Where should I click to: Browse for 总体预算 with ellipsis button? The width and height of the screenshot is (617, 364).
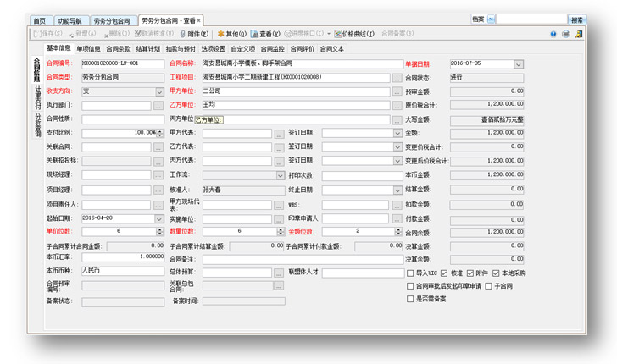click(279, 273)
